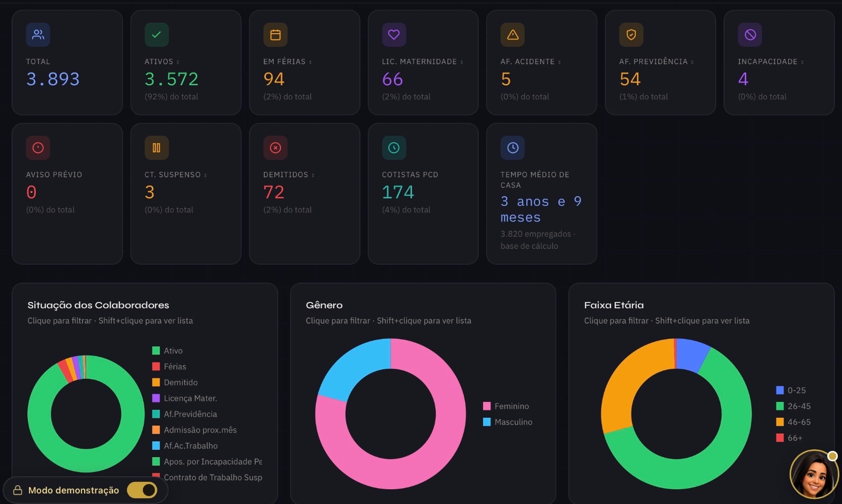Toggle Licença Mater. series in legend
This screenshot has width=842, height=504.
(184, 398)
